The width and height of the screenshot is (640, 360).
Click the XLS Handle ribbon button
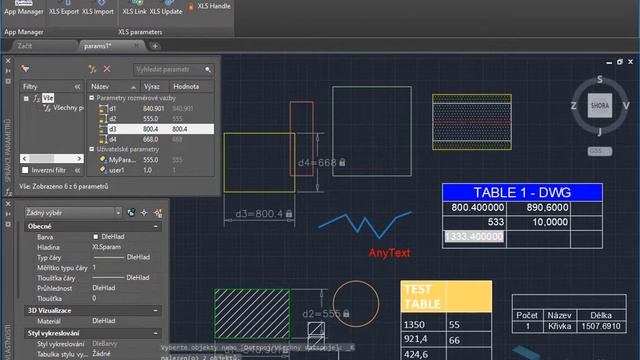(209, 6)
